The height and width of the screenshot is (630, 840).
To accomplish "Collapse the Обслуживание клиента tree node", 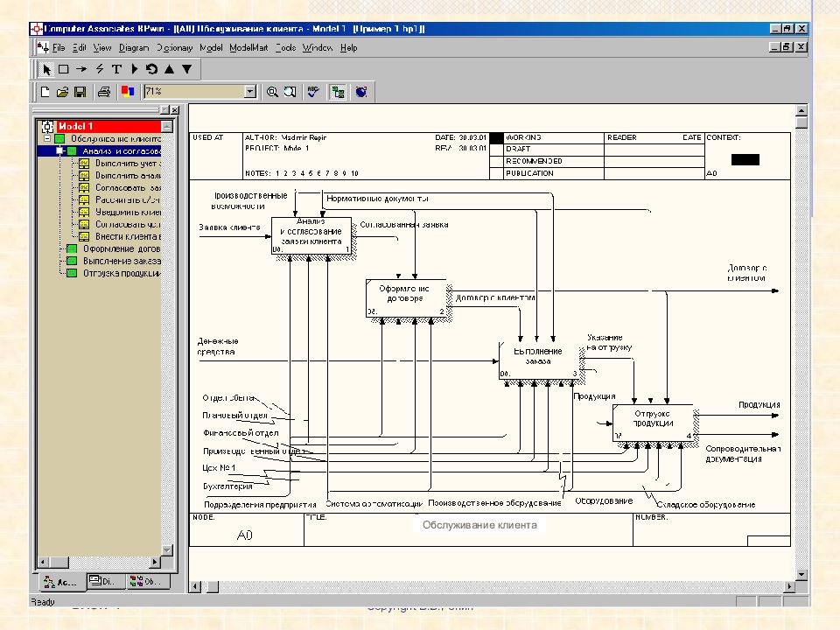I will click(x=47, y=139).
